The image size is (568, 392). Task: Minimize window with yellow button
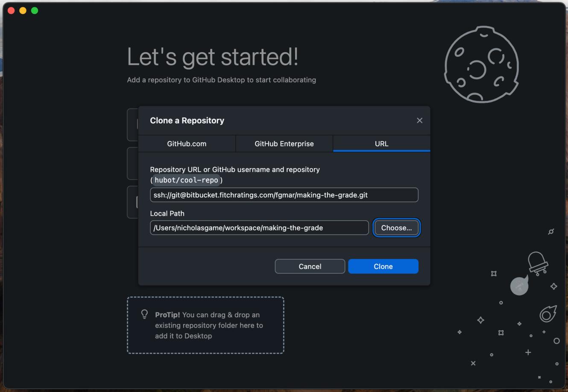23,10
